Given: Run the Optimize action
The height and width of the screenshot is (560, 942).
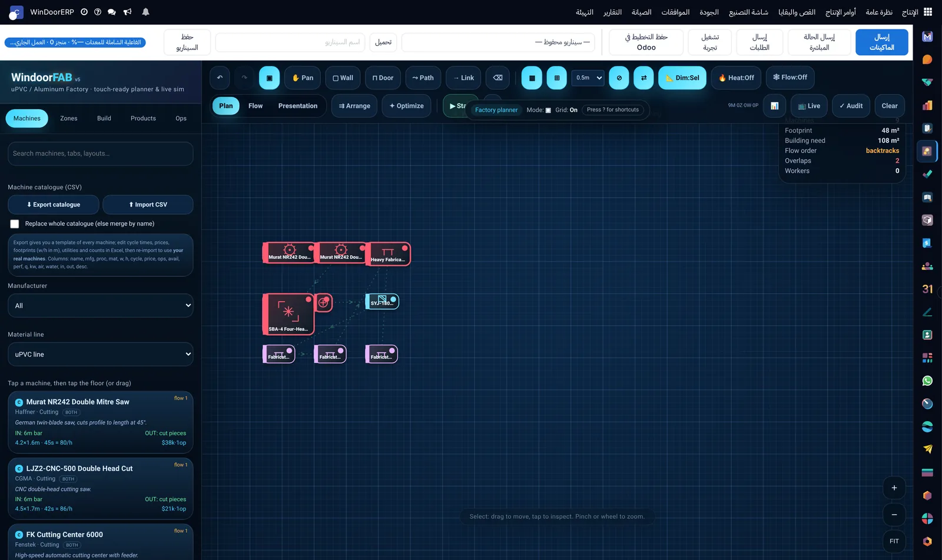Looking at the screenshot, I should click(407, 106).
